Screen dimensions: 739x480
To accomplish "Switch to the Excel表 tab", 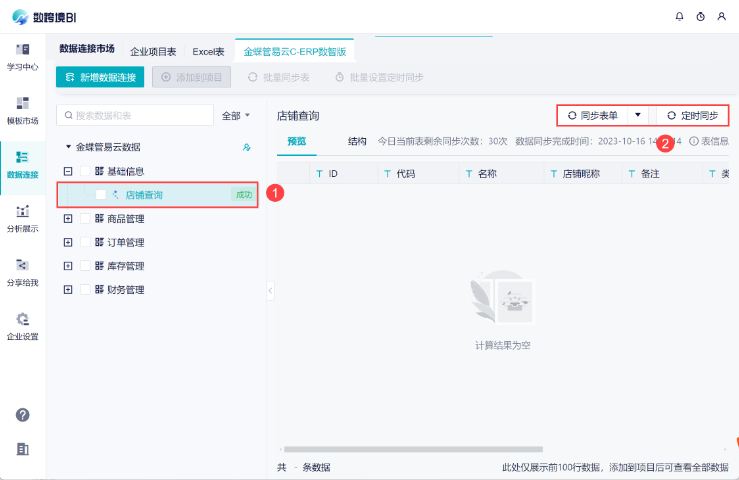I will click(208, 50).
